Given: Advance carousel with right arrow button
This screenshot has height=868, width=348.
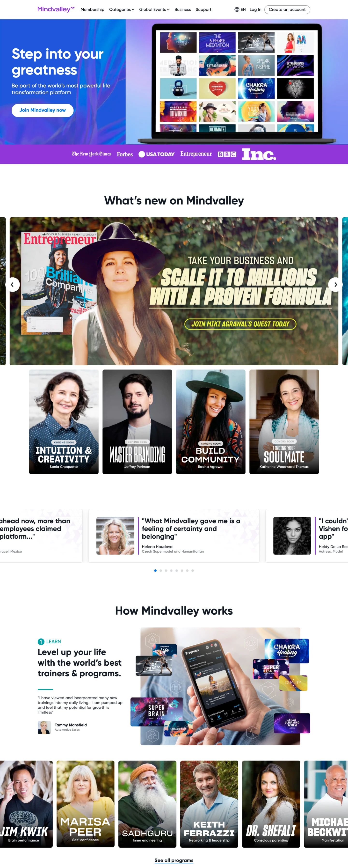Looking at the screenshot, I should point(335,284).
